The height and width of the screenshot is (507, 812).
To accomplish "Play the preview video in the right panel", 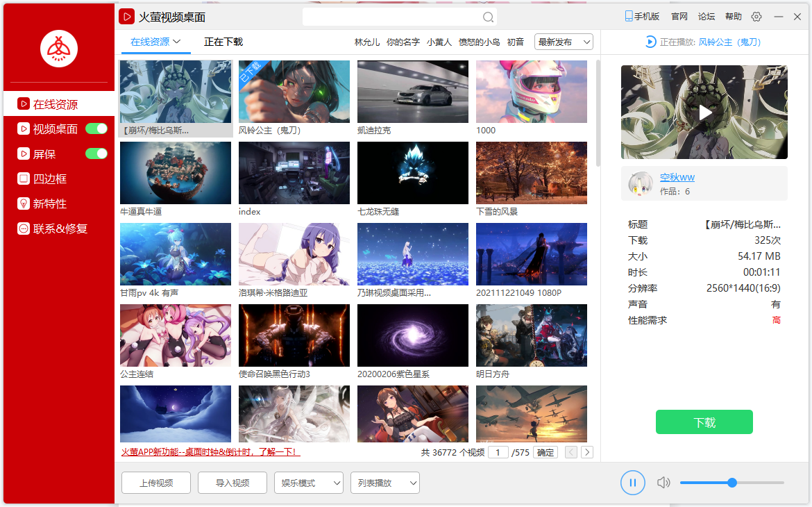I will click(705, 113).
